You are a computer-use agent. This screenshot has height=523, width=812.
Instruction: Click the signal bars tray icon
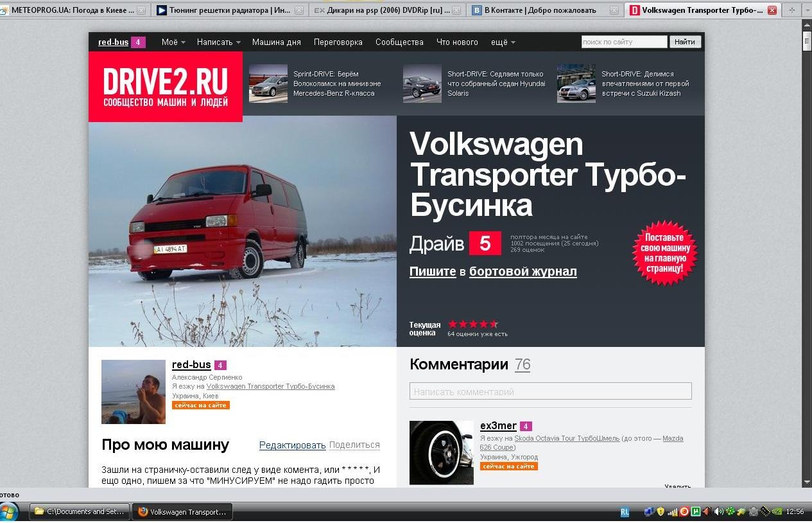point(672,512)
